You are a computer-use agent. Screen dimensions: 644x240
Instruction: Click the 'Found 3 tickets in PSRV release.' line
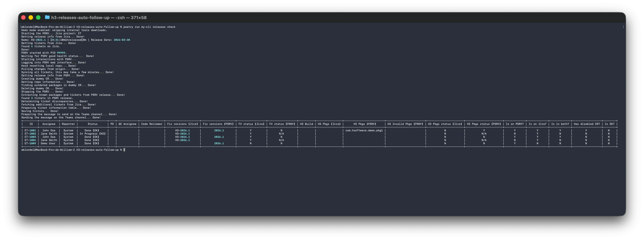click(x=47, y=98)
